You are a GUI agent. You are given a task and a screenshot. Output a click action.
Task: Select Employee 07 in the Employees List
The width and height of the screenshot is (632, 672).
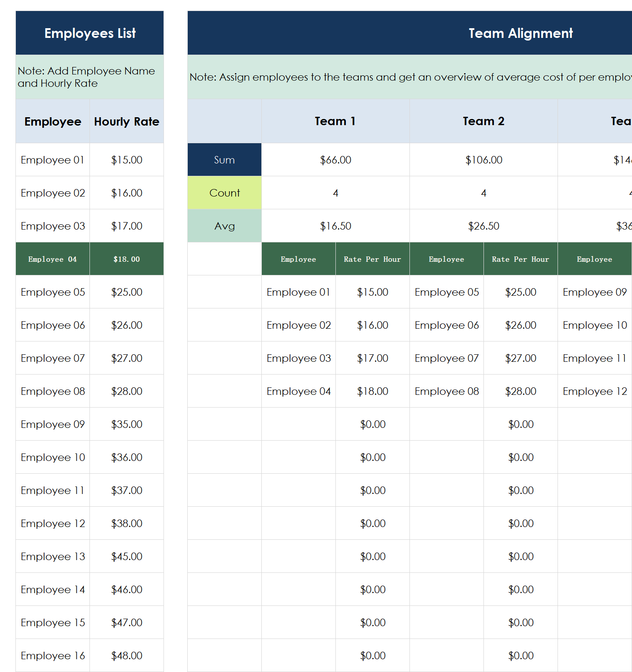coord(53,358)
